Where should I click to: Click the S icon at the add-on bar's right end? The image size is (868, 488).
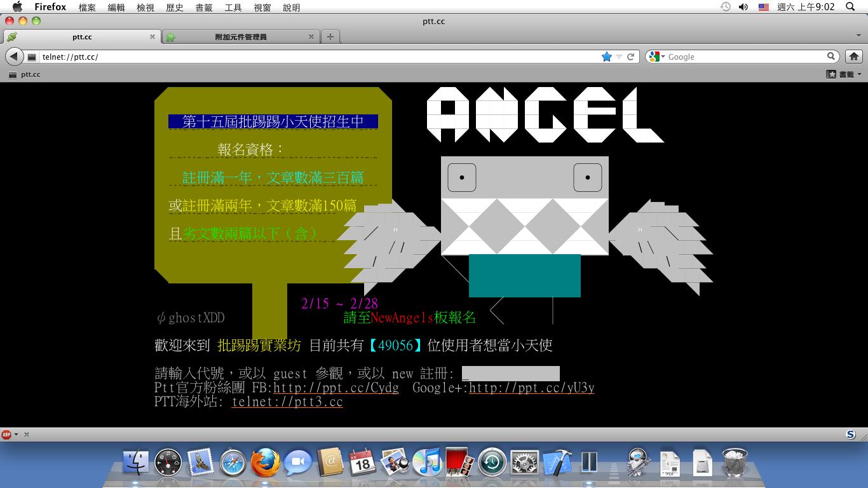tap(851, 435)
